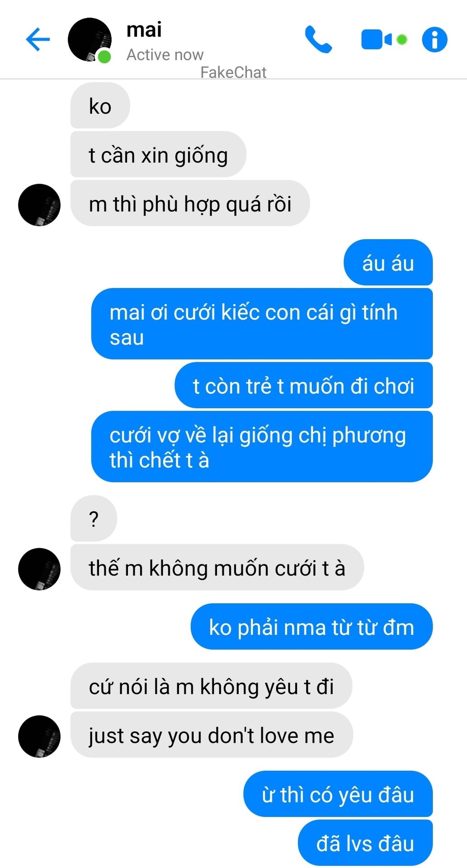This screenshot has height=868, width=467.
Task: Tap the back arrow icon
Action: coord(38,39)
